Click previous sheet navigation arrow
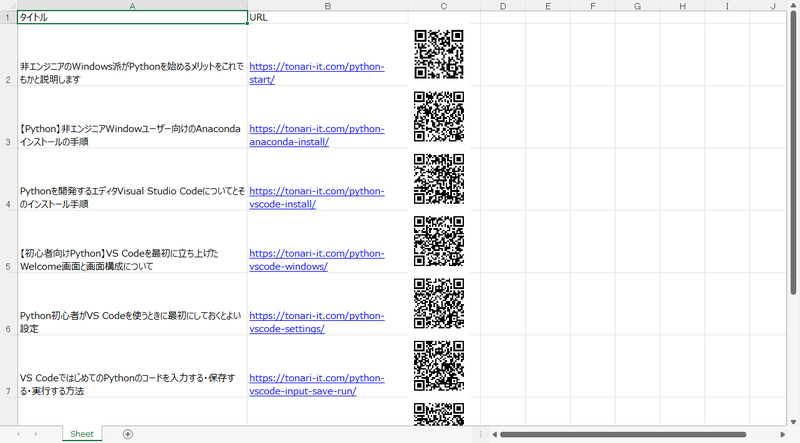 pyautogui.click(x=18, y=434)
